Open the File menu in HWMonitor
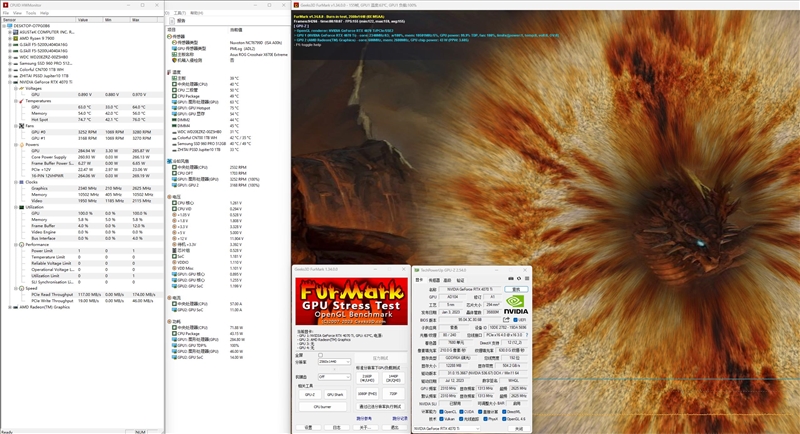 [6, 13]
